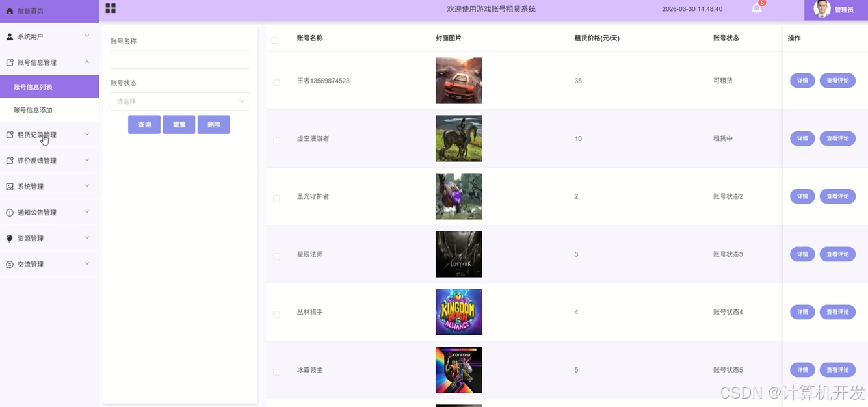Expand the 租赁记录管理 menu chevron
868x407 pixels.
87,134
